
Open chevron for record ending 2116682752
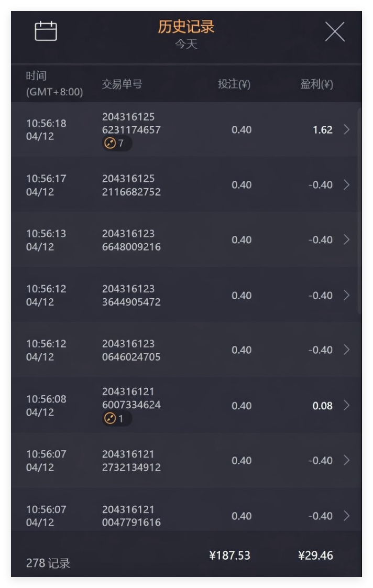tap(346, 184)
